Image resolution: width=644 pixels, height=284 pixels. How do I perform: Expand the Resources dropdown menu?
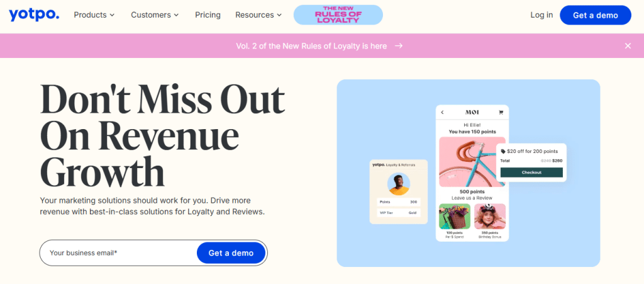coord(258,14)
